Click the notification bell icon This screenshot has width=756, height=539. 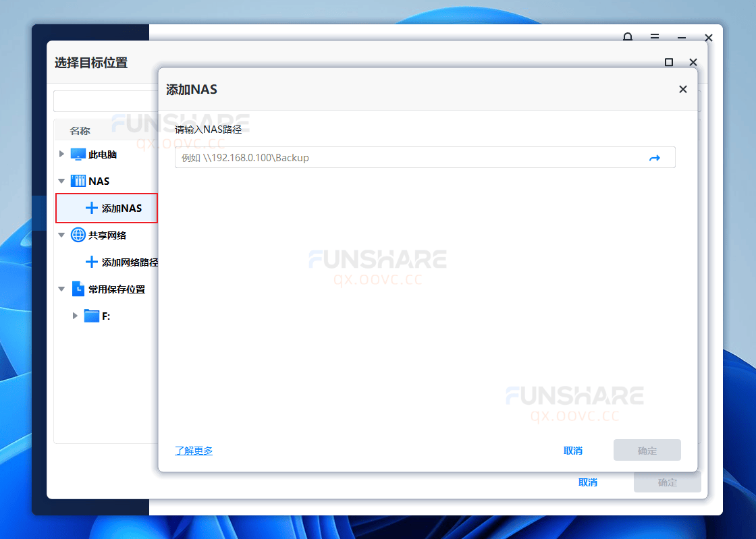[x=628, y=38]
